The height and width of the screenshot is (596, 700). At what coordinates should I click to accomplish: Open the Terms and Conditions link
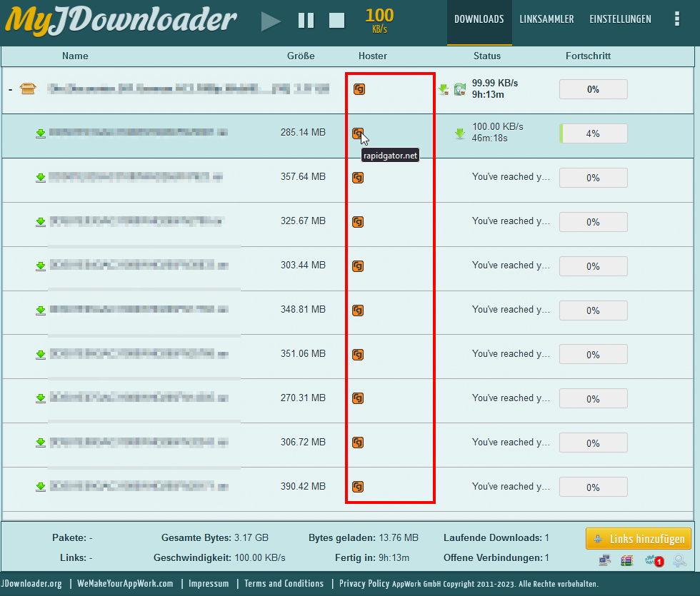click(x=284, y=583)
